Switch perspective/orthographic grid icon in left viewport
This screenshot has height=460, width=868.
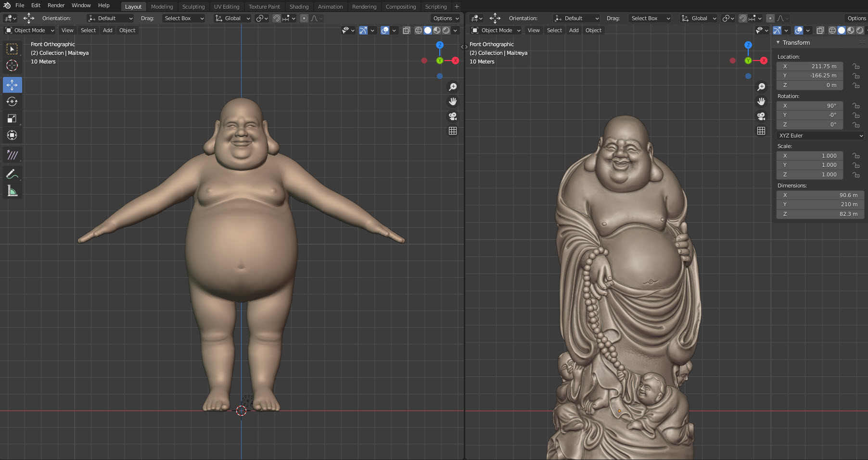point(453,131)
